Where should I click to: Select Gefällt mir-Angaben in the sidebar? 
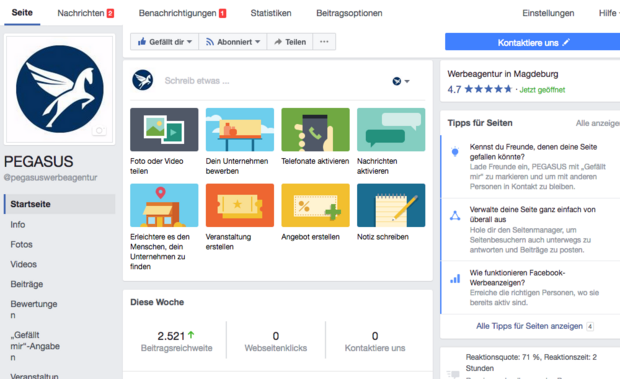pyautogui.click(x=35, y=346)
